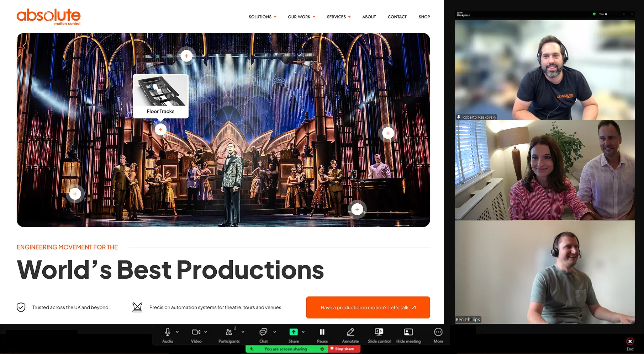Click the Floor Tracks product thumbnail
The height and width of the screenshot is (354, 644).
161,91
